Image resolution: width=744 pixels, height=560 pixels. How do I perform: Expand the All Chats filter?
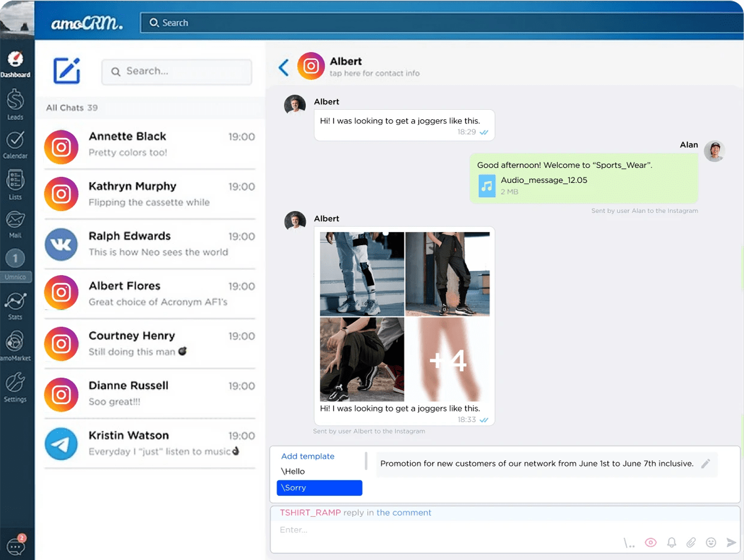pyautogui.click(x=71, y=108)
